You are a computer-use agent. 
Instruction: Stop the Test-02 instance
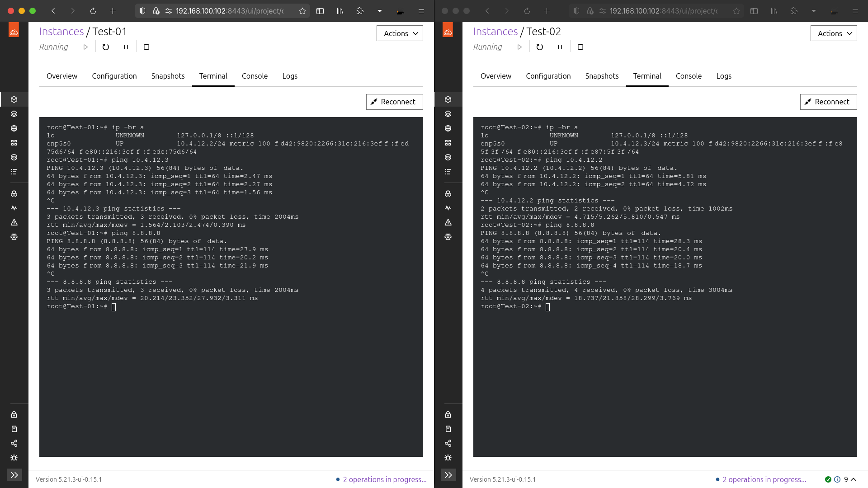(x=580, y=47)
